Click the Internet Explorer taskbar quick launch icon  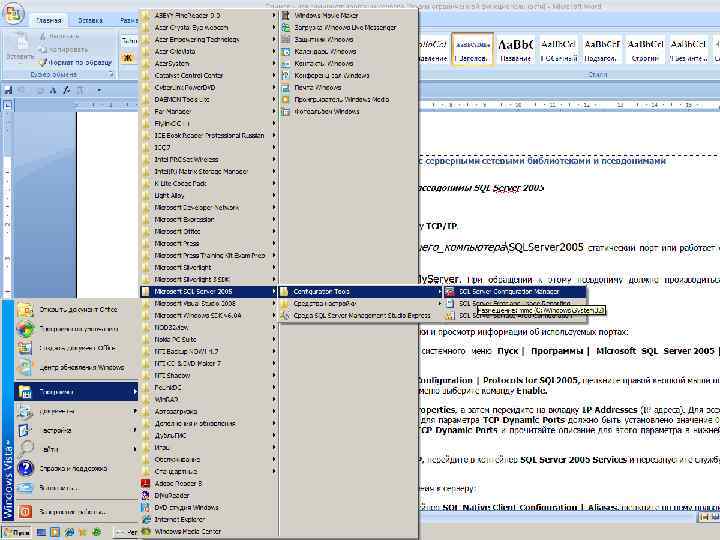click(69, 532)
